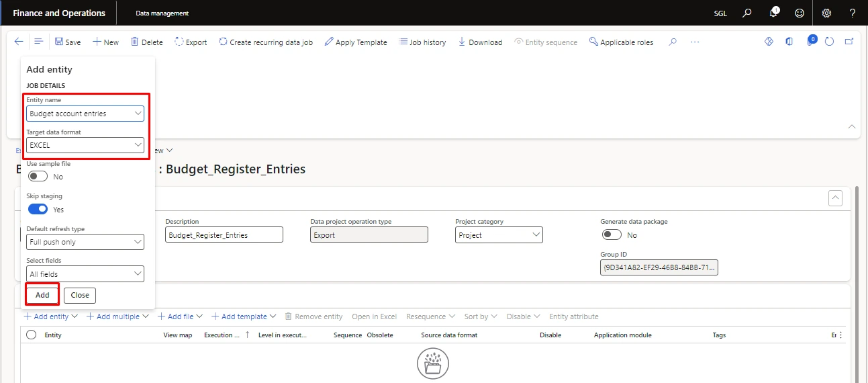This screenshot has width=868, height=383.
Task: Open the Office integration icon
Action: (789, 42)
